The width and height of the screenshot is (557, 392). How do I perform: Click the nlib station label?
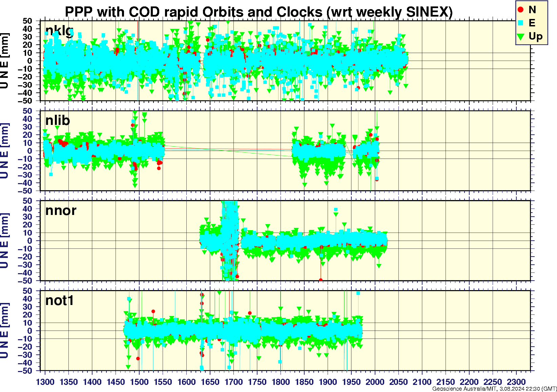[x=58, y=120]
